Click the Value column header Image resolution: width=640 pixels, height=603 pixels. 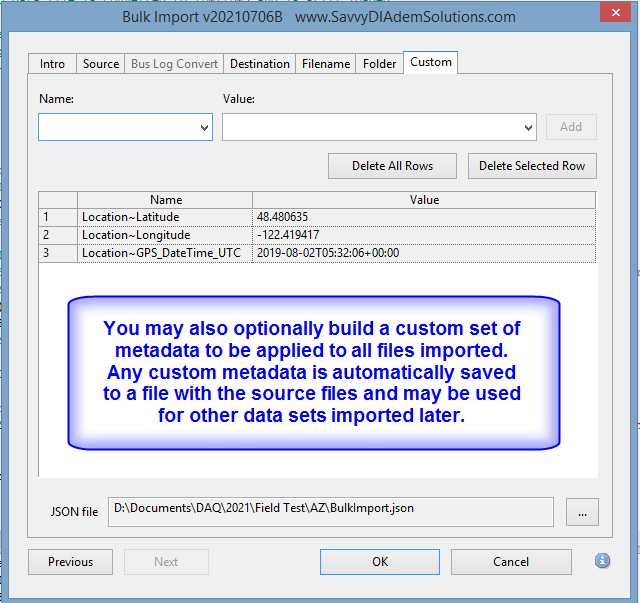point(424,200)
